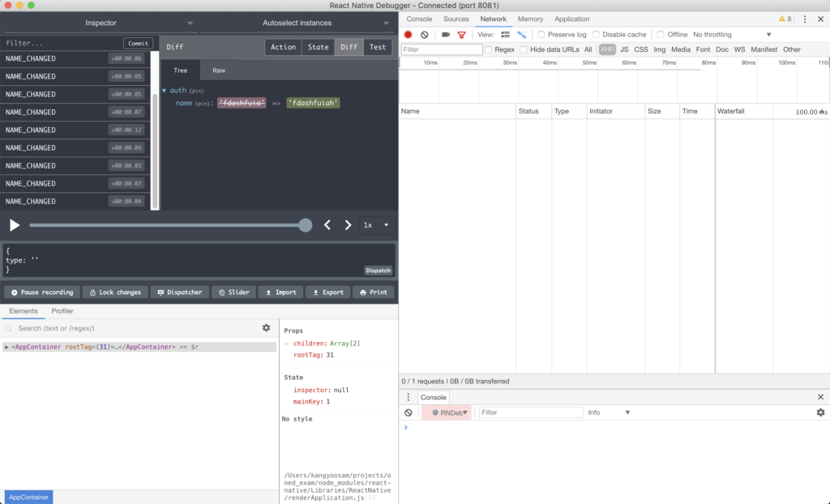Click the red record network log icon
The width and height of the screenshot is (830, 504).
408,34
